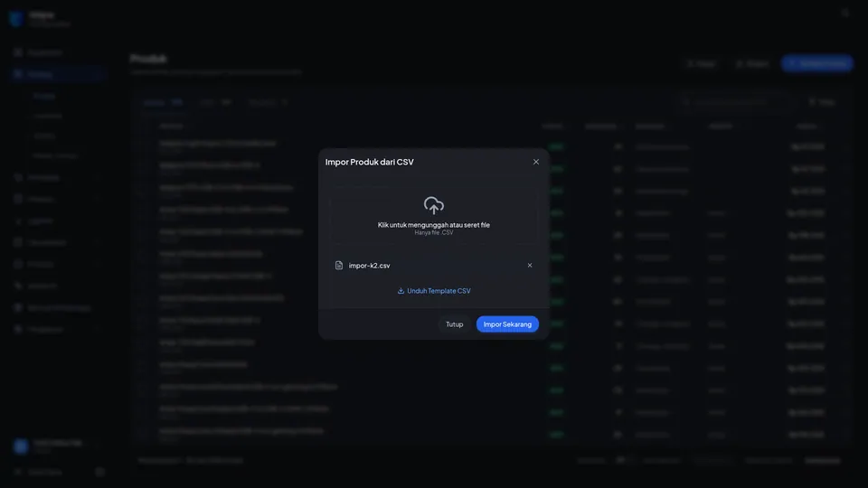Click the Tutup button
868x488 pixels.
[x=454, y=324]
